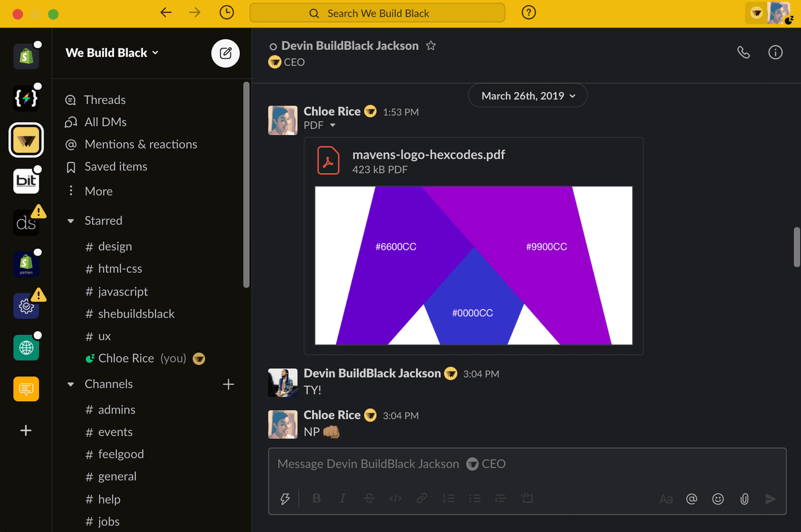Send the message with the paper plane icon

770,498
